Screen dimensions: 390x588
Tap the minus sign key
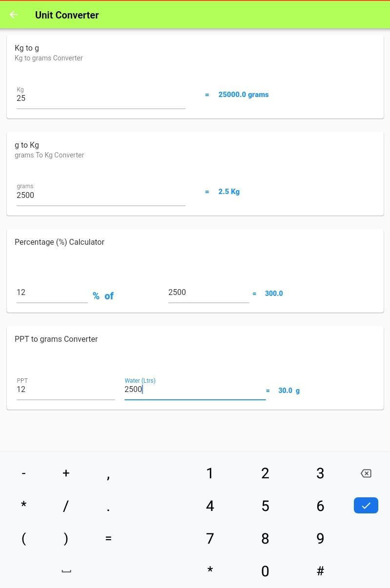(x=23, y=473)
